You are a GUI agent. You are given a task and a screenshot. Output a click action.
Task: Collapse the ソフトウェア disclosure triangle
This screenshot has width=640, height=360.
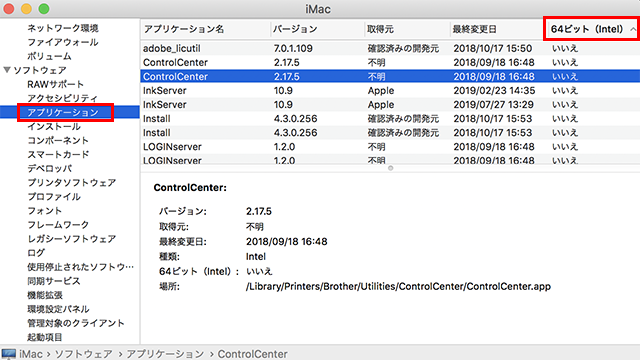pyautogui.click(x=7, y=70)
